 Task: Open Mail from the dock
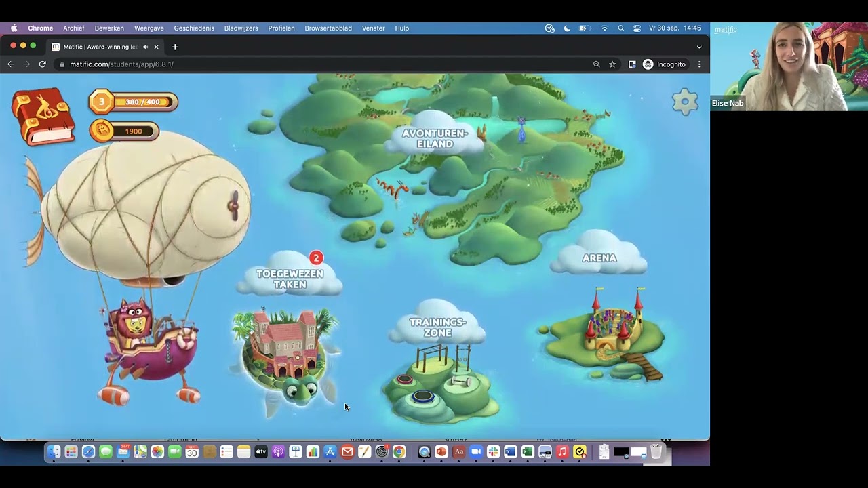point(123,452)
